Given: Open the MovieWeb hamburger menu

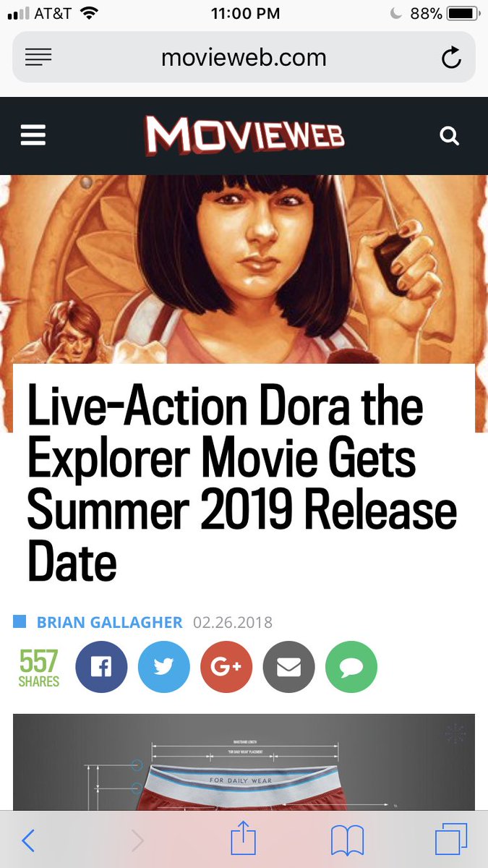Looking at the screenshot, I should [x=33, y=135].
